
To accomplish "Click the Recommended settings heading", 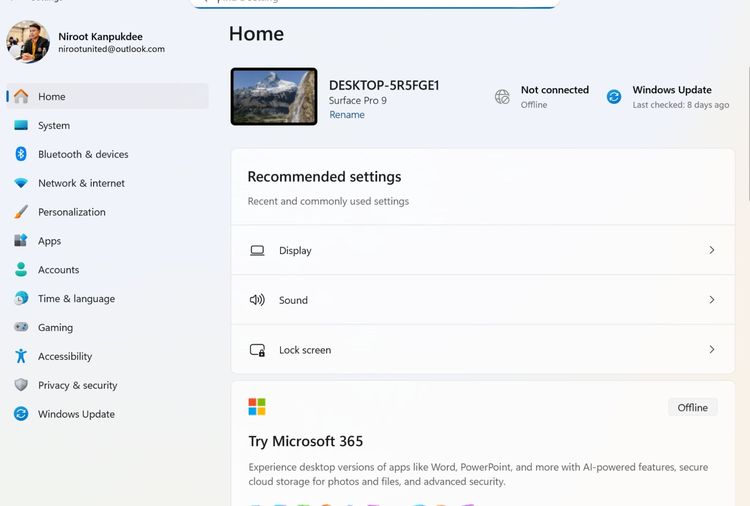I will coord(324,177).
